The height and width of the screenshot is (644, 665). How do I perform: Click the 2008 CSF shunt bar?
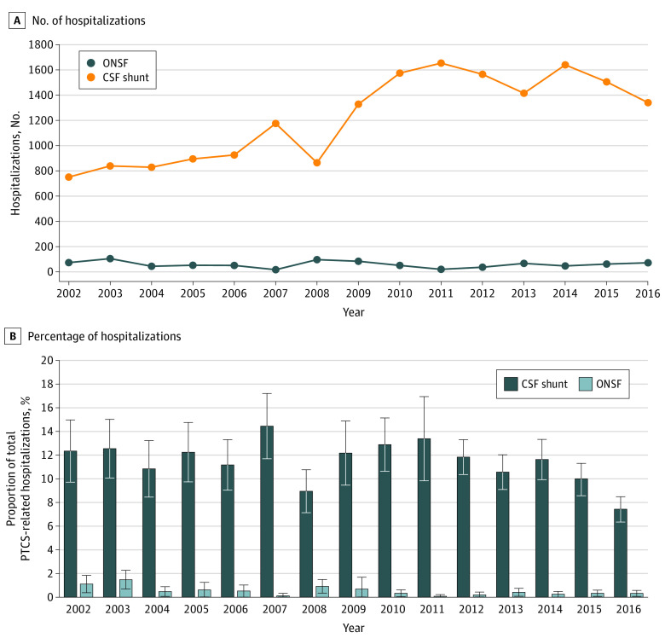pyautogui.click(x=306, y=544)
